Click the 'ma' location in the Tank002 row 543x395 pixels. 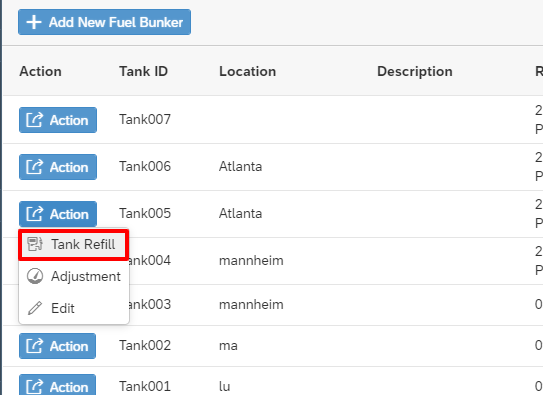tap(228, 346)
